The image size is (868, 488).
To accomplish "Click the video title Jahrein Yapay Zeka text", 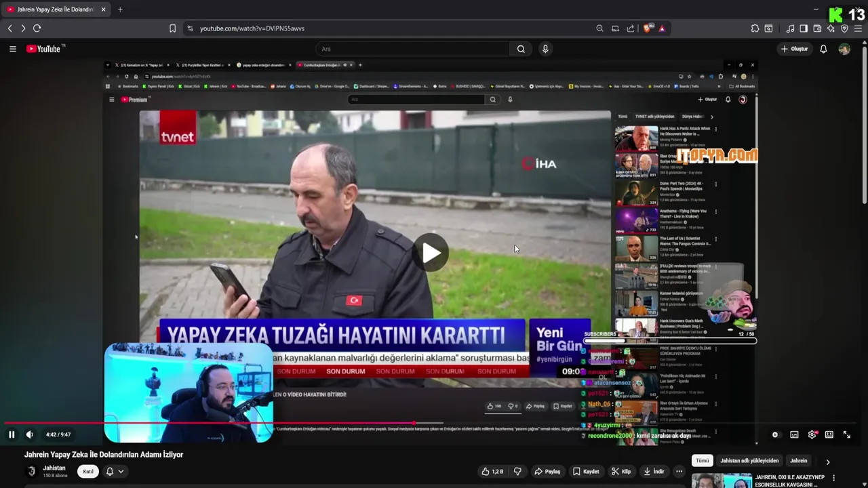I will tap(104, 454).
